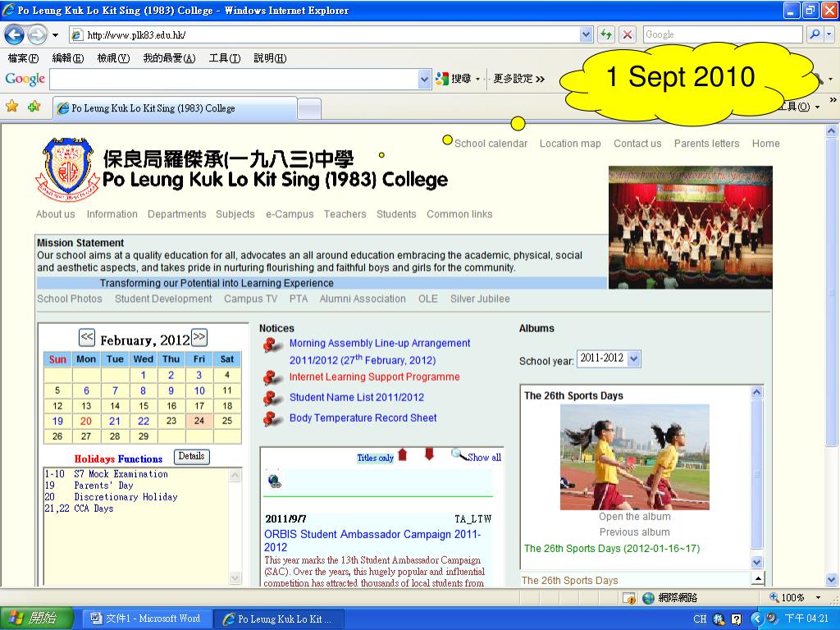Open a new blank tab
The width and height of the screenshot is (840, 630).
coord(309,109)
